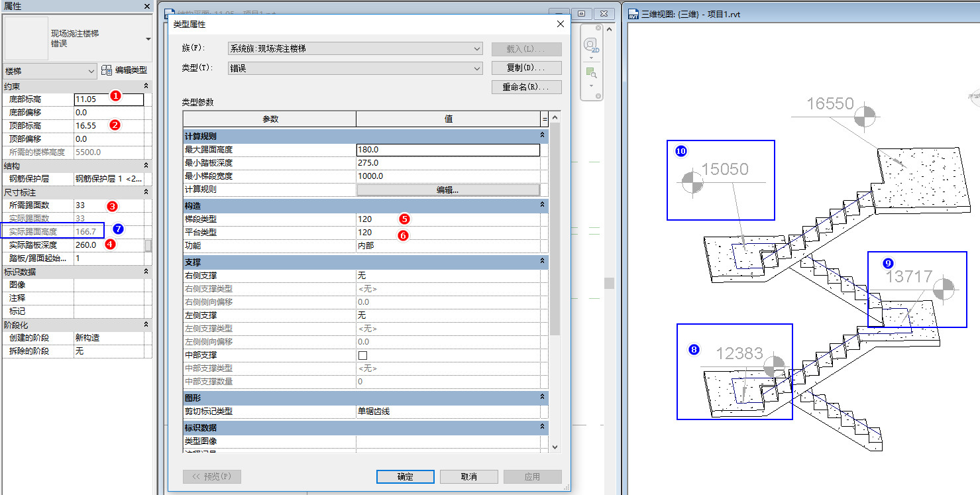Click the zoom region icon in navigation bar
Image resolution: width=980 pixels, height=495 pixels.
click(x=590, y=72)
